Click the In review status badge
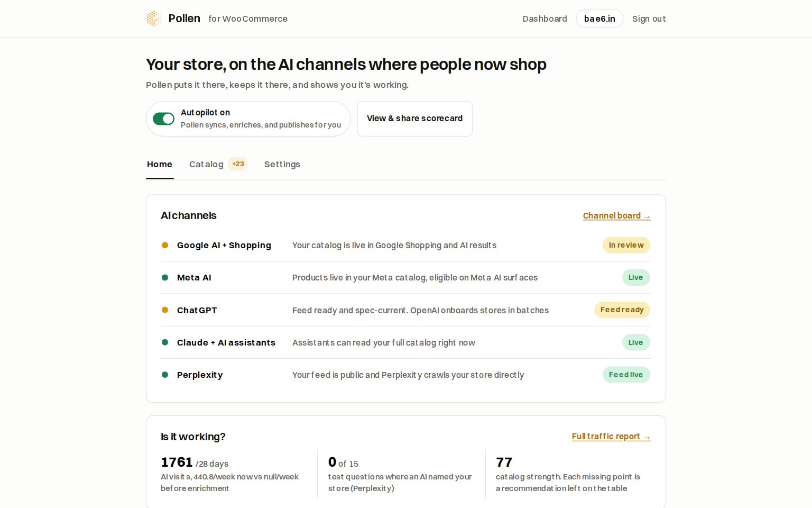Viewport: 812px width, 508px height. [x=626, y=245]
